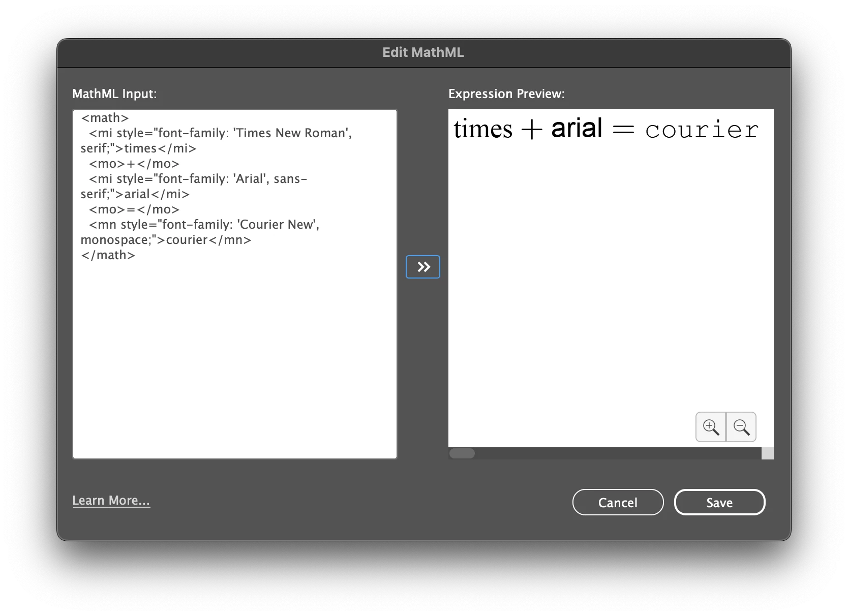Click the double-arrow render preview button

pyautogui.click(x=423, y=267)
